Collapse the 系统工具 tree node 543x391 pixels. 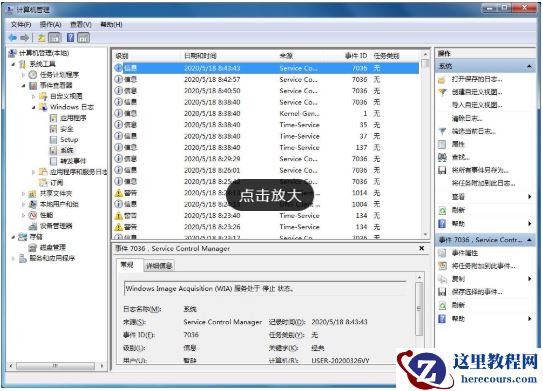pyautogui.click(x=13, y=64)
